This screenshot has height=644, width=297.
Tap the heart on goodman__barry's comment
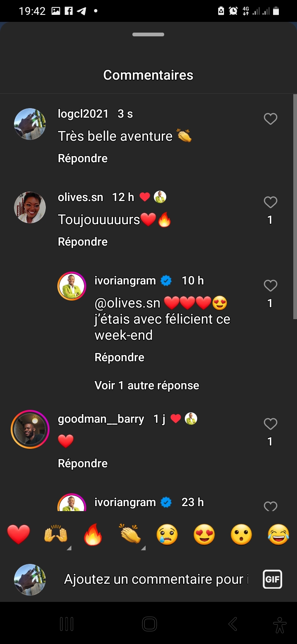(270, 424)
